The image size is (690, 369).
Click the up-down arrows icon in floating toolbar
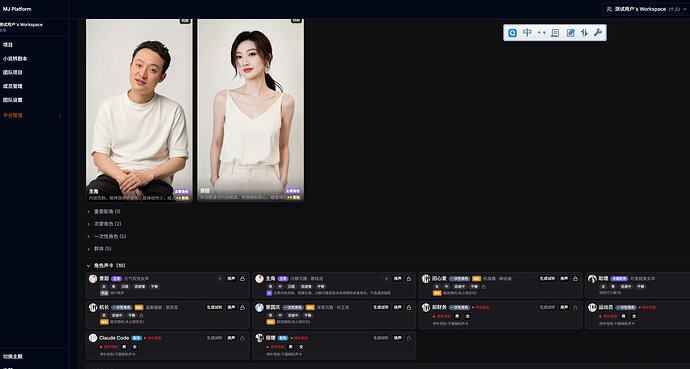tap(584, 33)
